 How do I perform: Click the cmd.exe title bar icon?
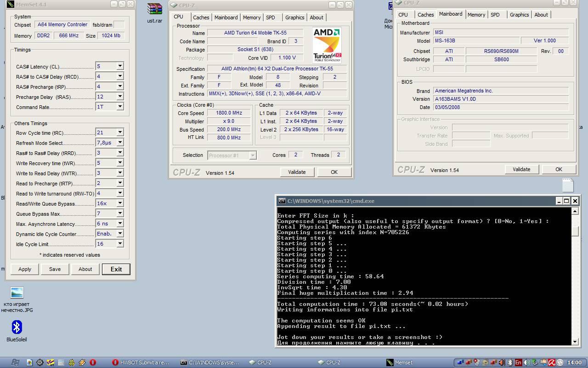(x=282, y=201)
